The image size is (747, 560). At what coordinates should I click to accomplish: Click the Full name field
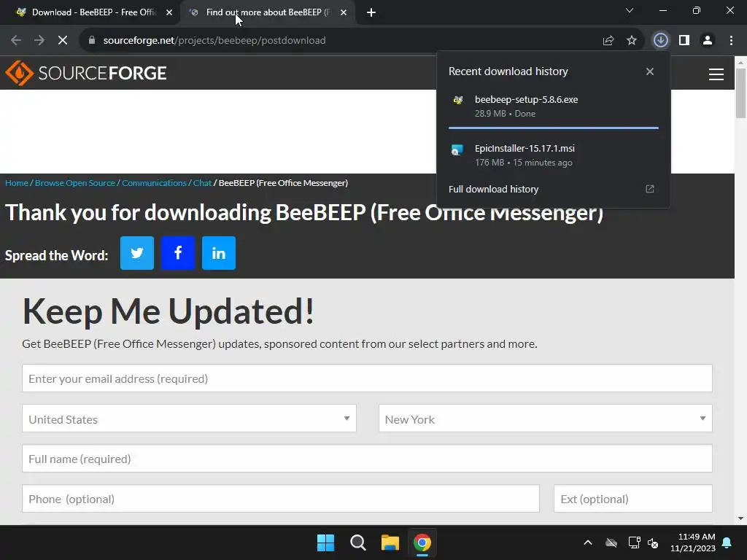click(367, 459)
